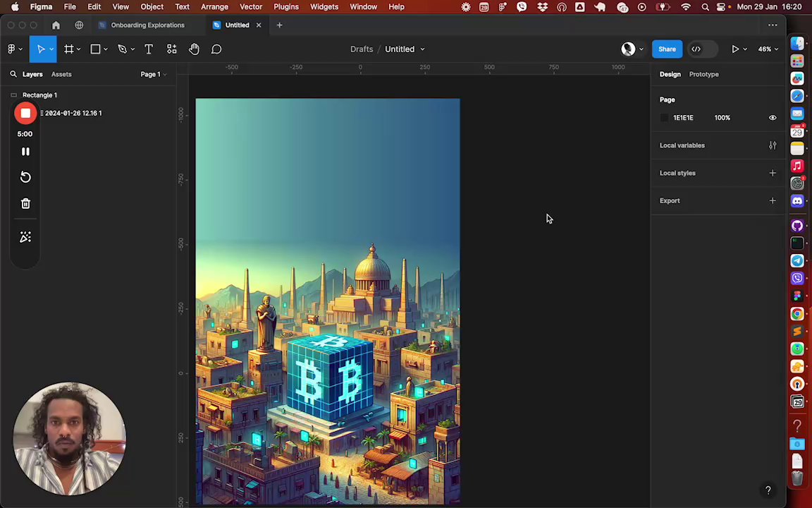This screenshot has height=508, width=812.
Task: Open Google Chrome from the Dock
Action: click(797, 313)
